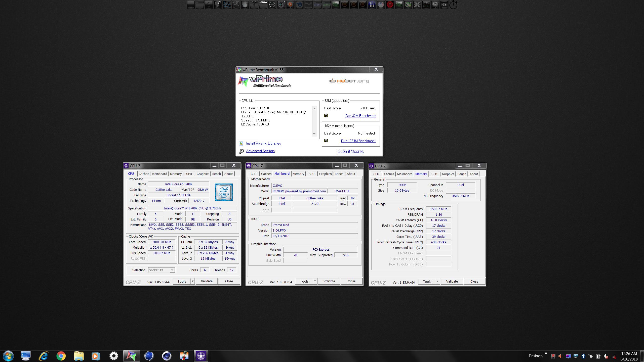Image resolution: width=644 pixels, height=362 pixels.
Task: Open the stopwatch icon in the top dock
Action: 453,5
